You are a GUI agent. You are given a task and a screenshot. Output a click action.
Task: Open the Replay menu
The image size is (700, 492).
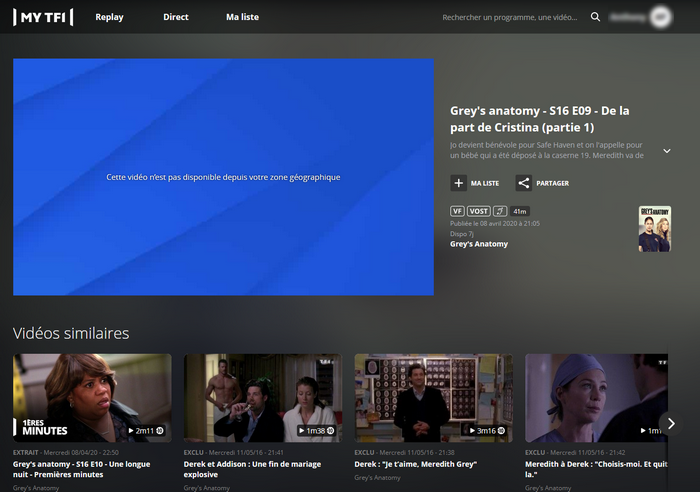109,17
